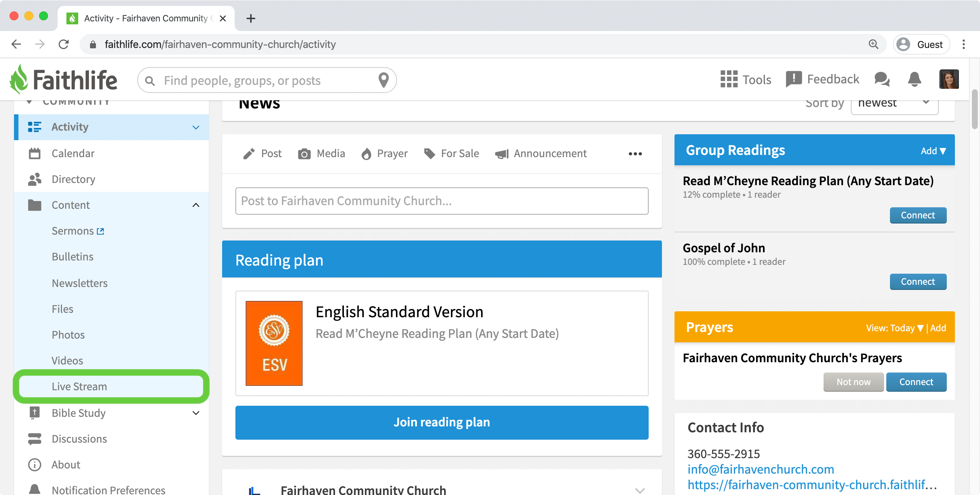Collapse the Content section chevron
The image size is (980, 495).
pyautogui.click(x=196, y=205)
